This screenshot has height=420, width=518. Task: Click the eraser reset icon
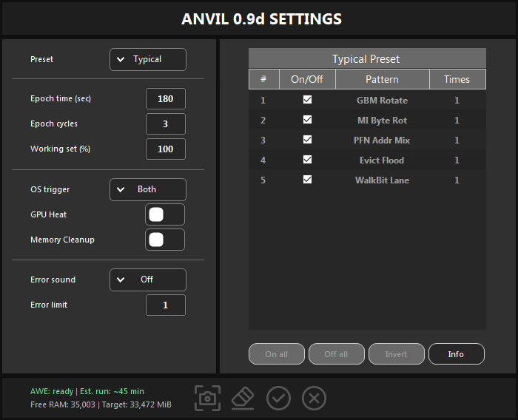click(243, 399)
